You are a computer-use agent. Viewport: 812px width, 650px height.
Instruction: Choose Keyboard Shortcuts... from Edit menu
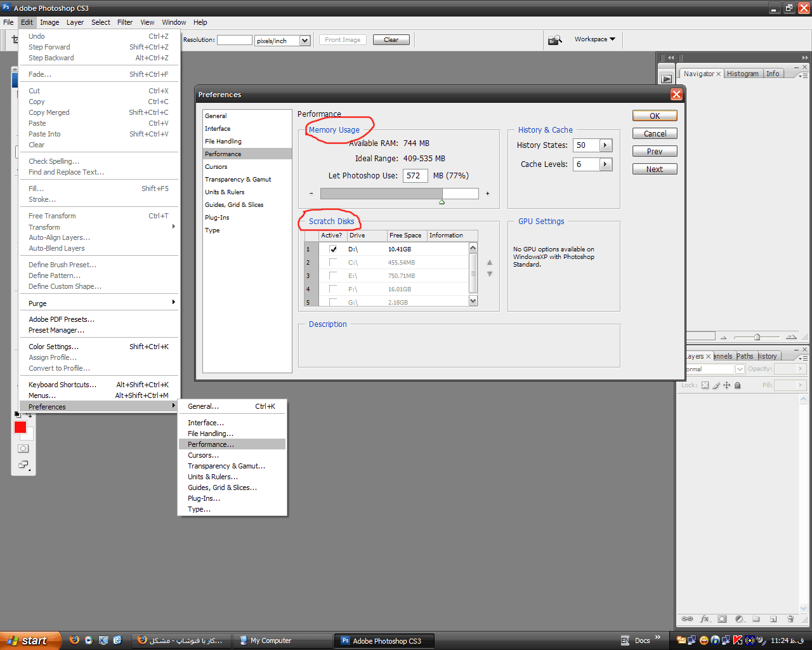point(99,385)
